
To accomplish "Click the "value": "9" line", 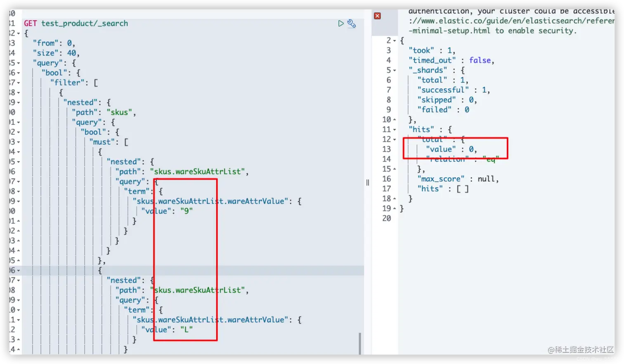I will [x=167, y=211].
